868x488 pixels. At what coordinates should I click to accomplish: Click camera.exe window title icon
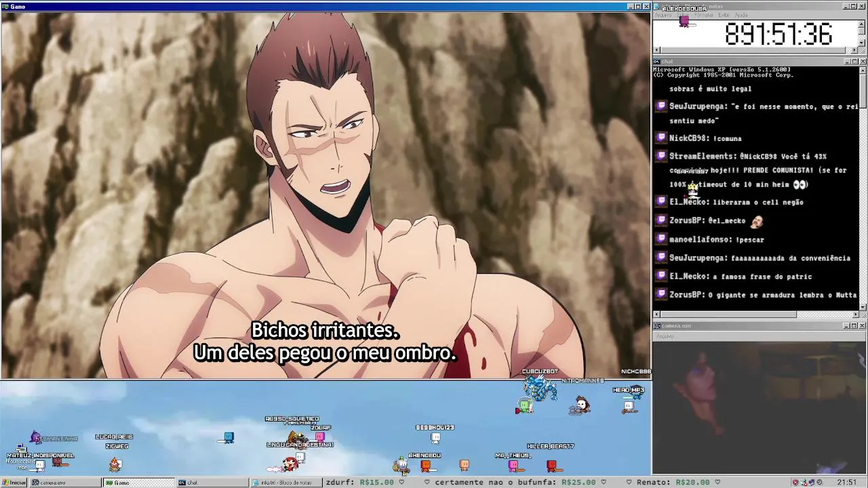(657, 326)
